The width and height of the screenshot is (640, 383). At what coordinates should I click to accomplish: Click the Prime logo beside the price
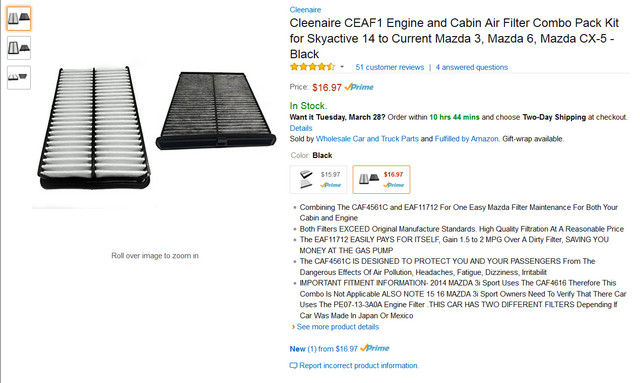pyautogui.click(x=359, y=87)
